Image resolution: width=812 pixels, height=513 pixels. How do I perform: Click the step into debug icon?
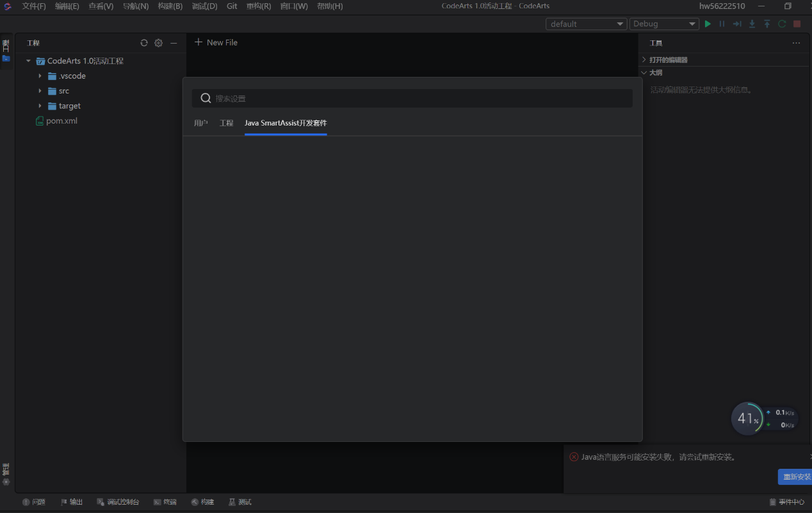tap(752, 24)
